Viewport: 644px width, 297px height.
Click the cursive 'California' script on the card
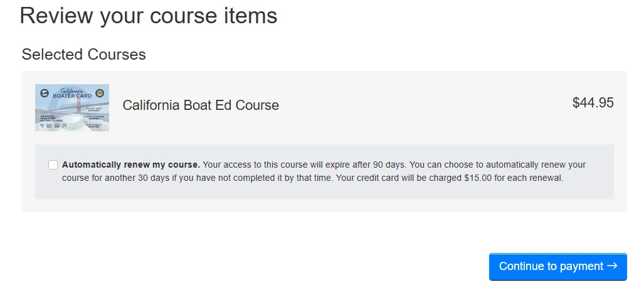tap(70, 90)
